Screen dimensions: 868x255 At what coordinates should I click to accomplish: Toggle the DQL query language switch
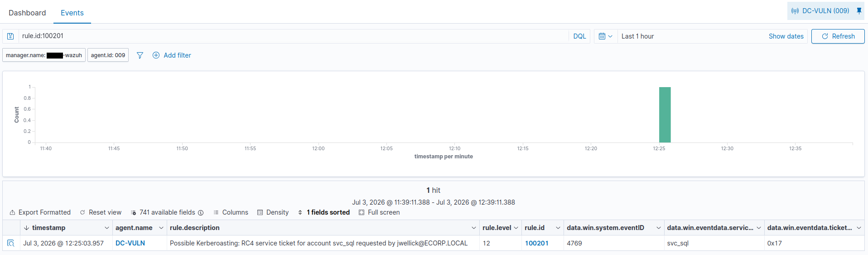(x=579, y=36)
